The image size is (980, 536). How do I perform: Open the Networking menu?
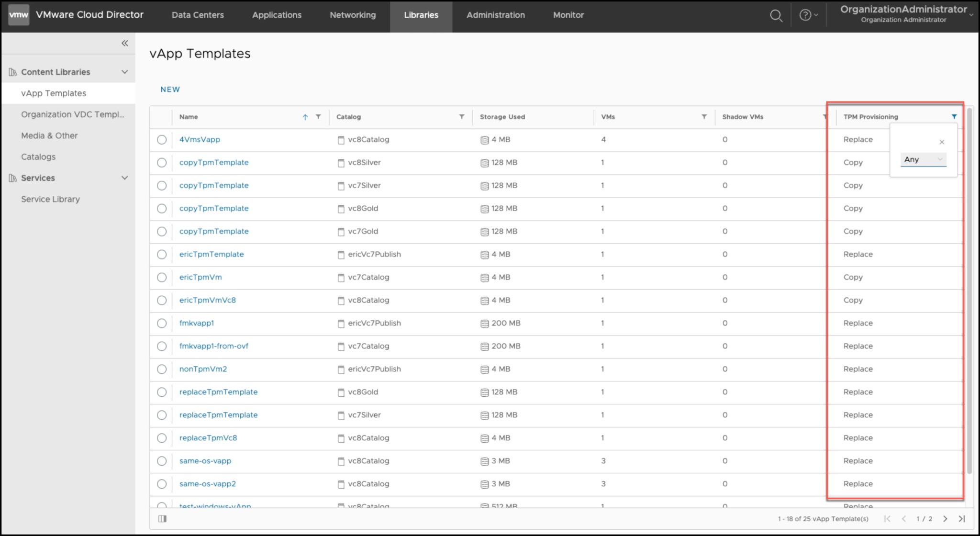pos(352,15)
